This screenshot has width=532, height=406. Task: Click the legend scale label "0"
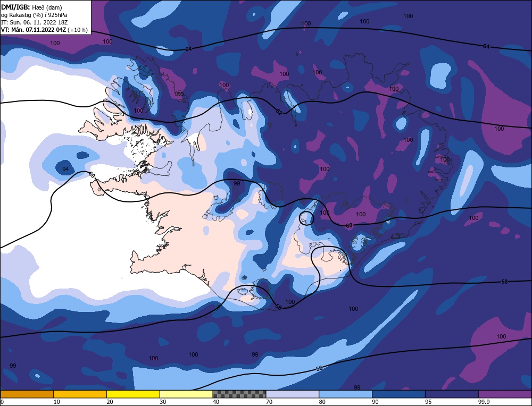coord(2,402)
